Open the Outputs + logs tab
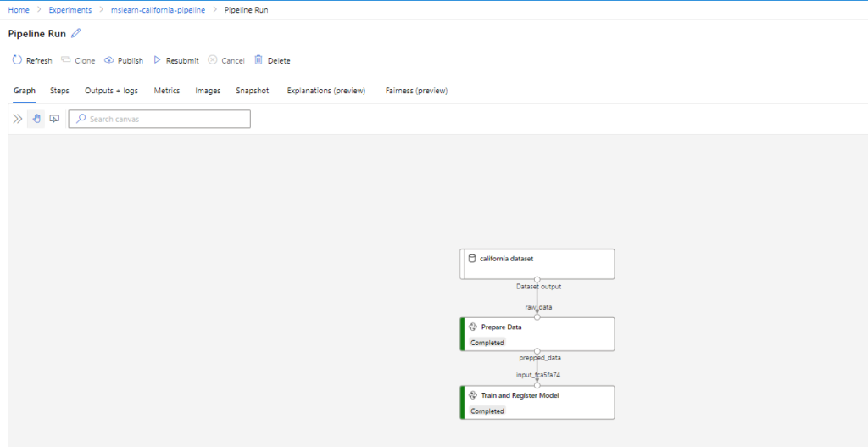The width and height of the screenshot is (868, 447). click(x=111, y=91)
